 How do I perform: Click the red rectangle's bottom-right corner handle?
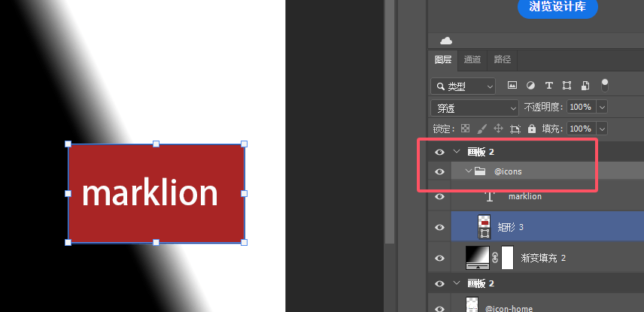point(244,242)
